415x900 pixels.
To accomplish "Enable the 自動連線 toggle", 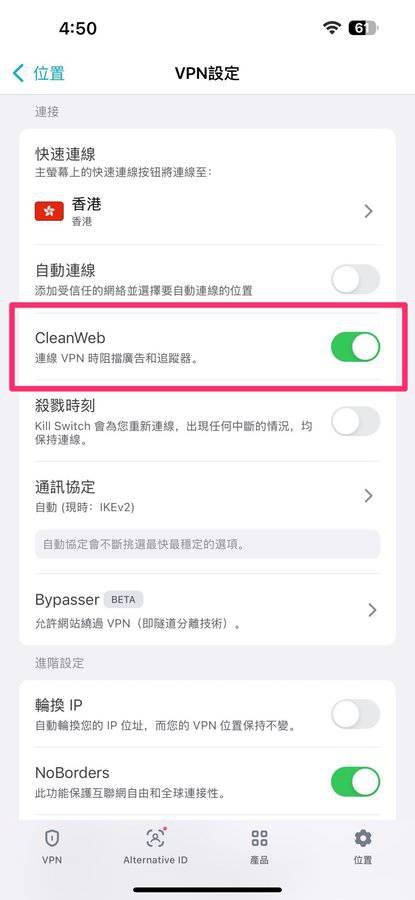I will [x=355, y=280].
